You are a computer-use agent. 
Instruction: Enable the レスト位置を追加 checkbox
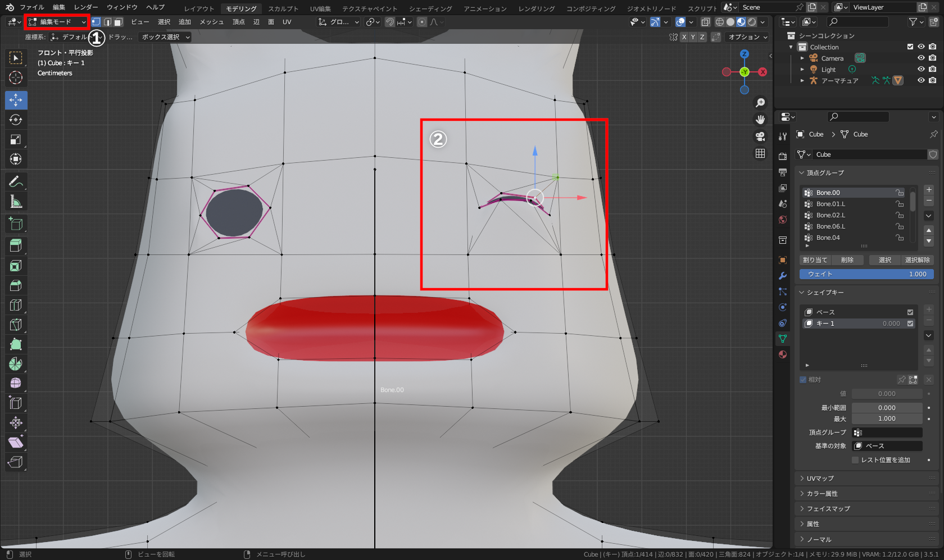[855, 460]
